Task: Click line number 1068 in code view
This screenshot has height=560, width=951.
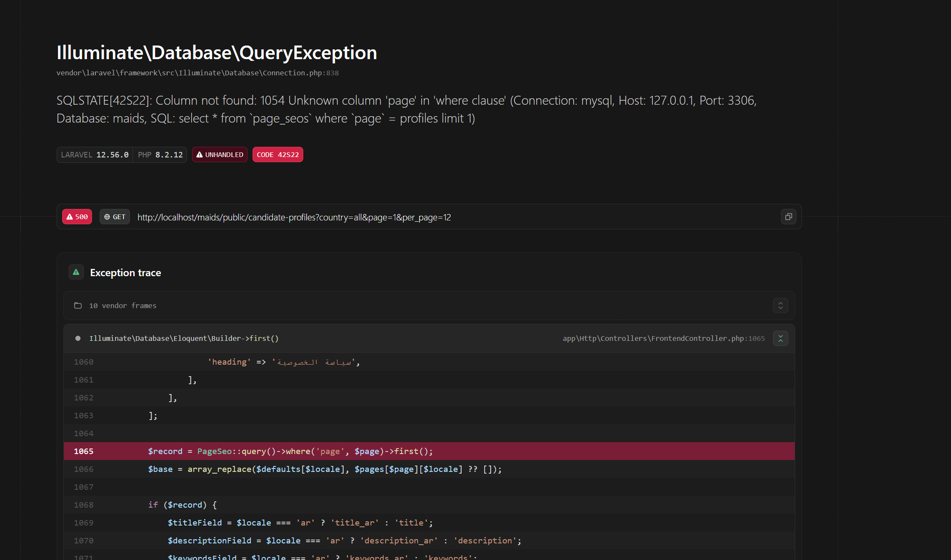Action: point(83,505)
